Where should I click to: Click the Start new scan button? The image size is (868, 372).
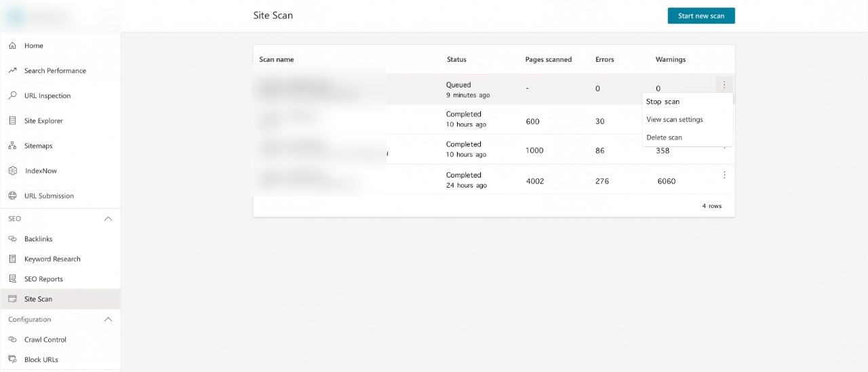[x=701, y=16]
